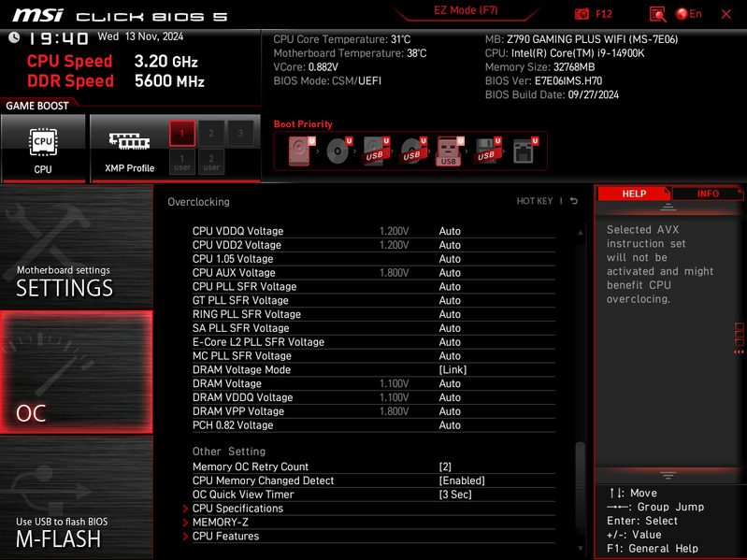This screenshot has height=560, width=747.
Task: Exit BIOS with the X icon
Action: pyautogui.click(x=725, y=14)
